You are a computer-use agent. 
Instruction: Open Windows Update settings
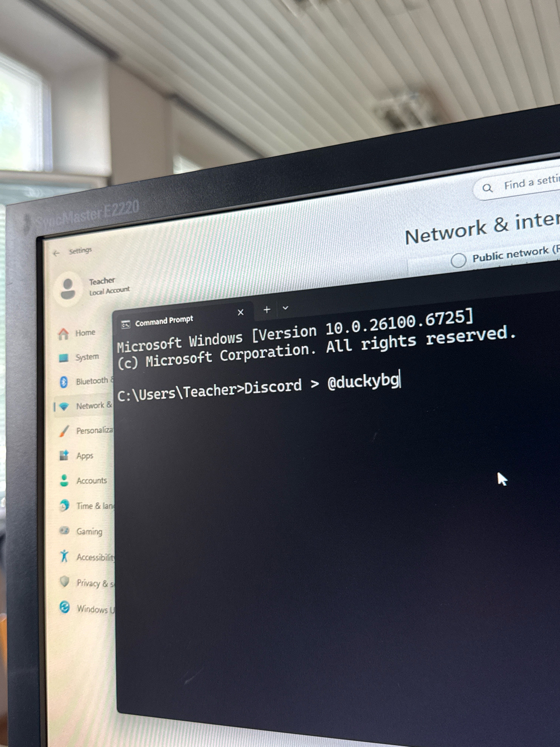click(x=87, y=608)
